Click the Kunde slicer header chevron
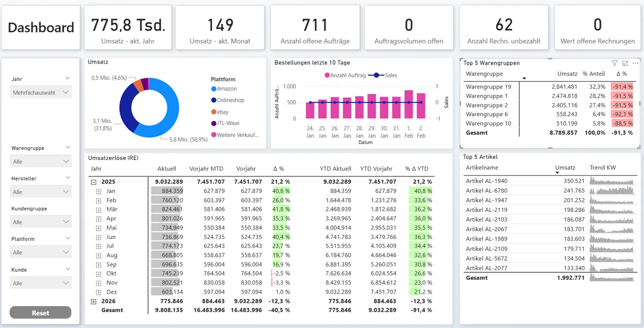This screenshot has height=328, width=644. (x=67, y=269)
